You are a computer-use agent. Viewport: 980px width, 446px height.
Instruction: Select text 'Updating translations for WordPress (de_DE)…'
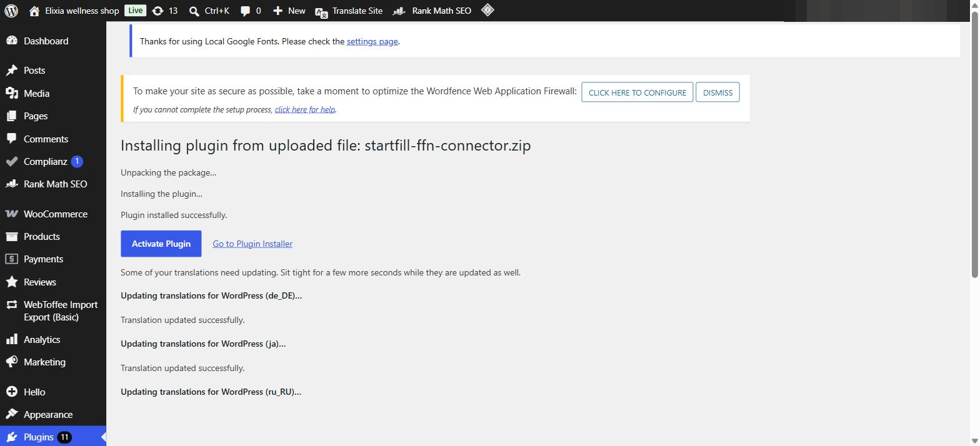pos(211,295)
